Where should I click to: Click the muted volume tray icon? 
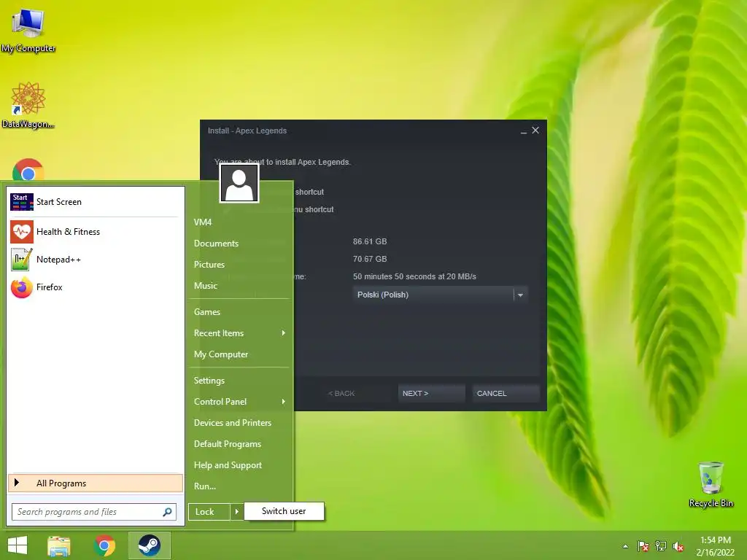click(x=678, y=546)
